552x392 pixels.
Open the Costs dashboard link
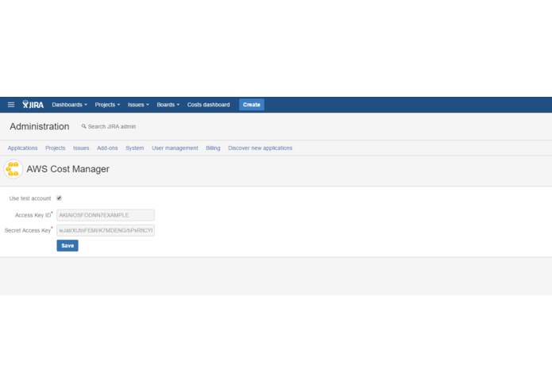click(x=208, y=105)
